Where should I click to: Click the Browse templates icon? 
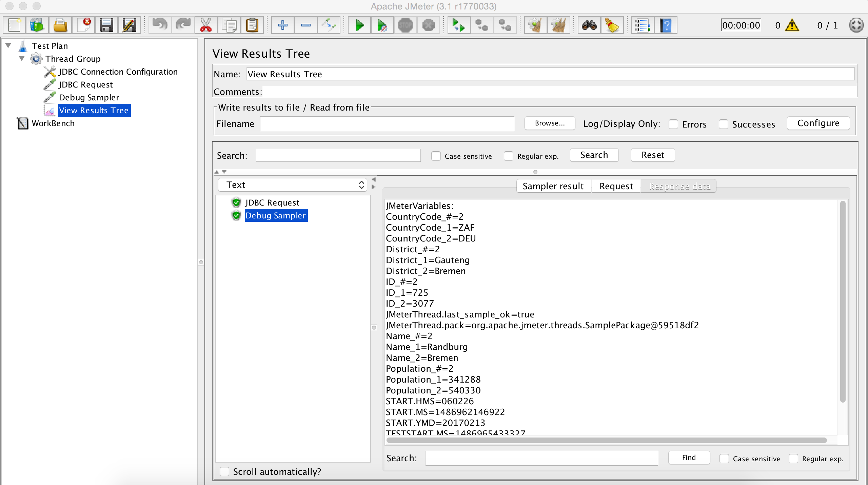[x=37, y=26]
